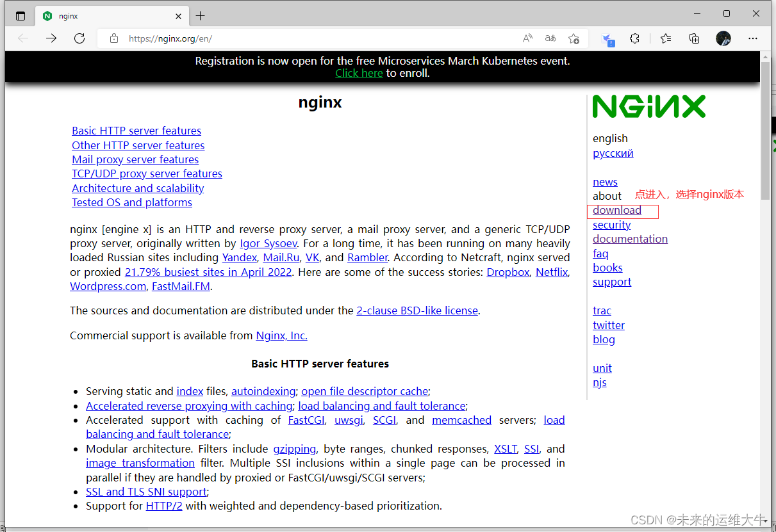Click the XSLT link
The height and width of the screenshot is (532, 776).
(506, 449)
